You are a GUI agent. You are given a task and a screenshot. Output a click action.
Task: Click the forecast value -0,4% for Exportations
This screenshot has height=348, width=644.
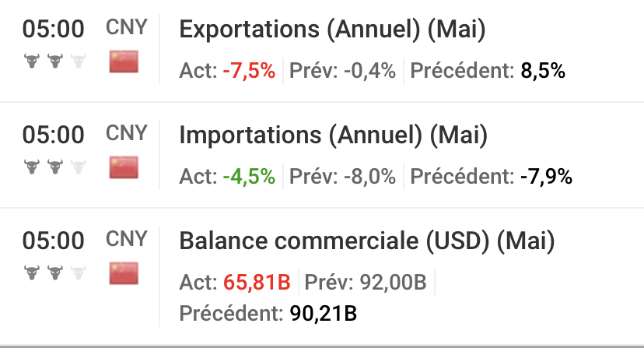(369, 71)
